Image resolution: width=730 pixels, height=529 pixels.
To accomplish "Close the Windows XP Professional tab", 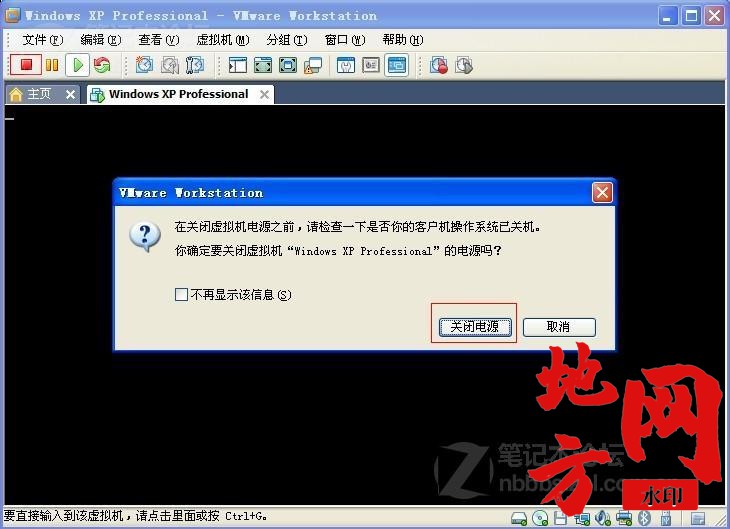I will [264, 95].
